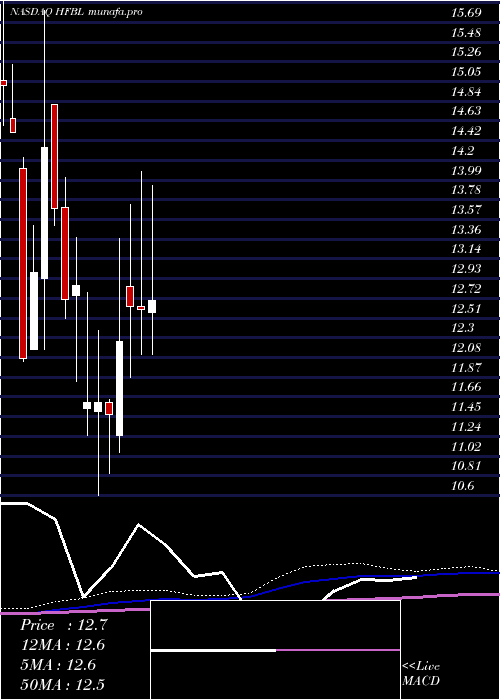The width and height of the screenshot is (500, 700).
Task: Click the small red doji candle near 12.51
Action: tap(141, 308)
